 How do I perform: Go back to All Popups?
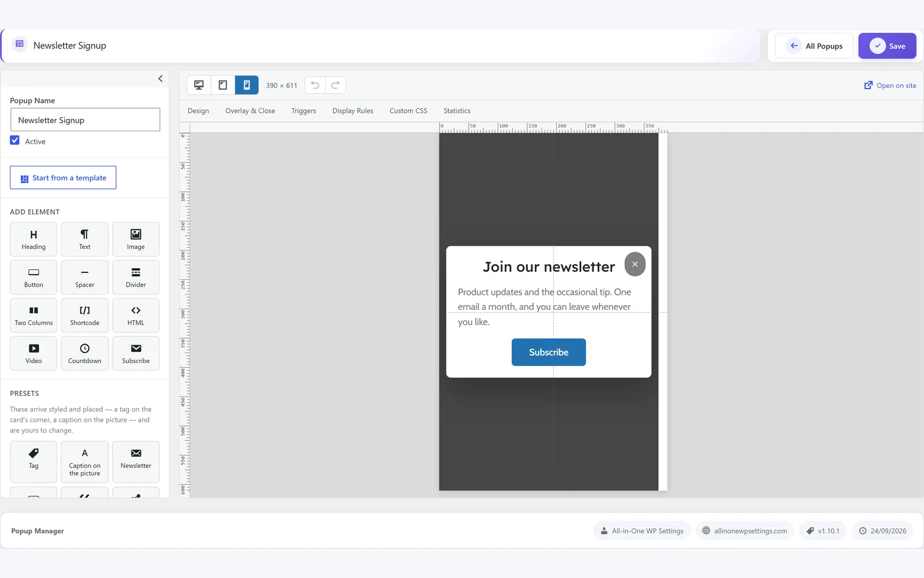[x=814, y=46]
